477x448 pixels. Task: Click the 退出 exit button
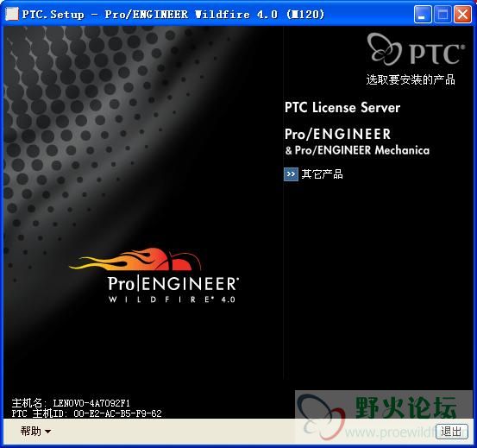click(451, 432)
